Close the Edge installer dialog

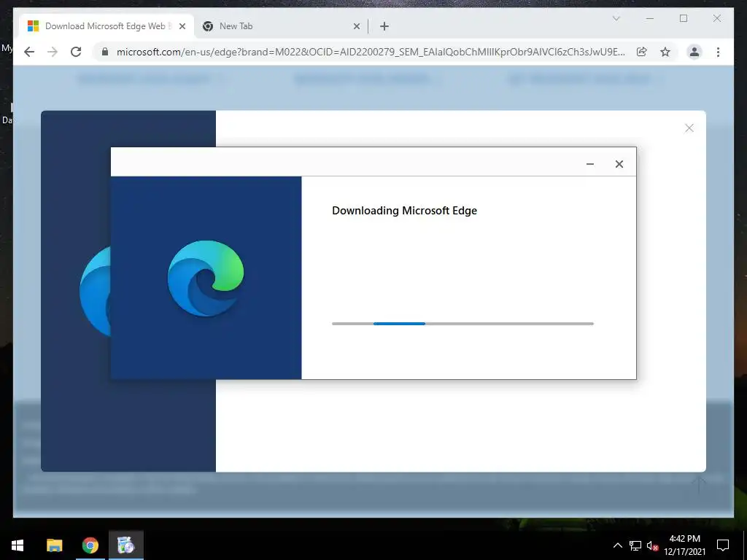tap(619, 164)
